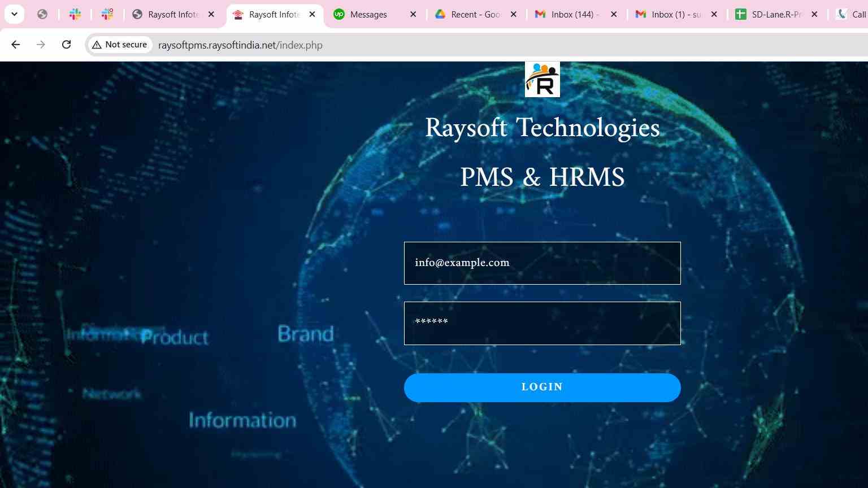Submit the LOGIN button
Screen dimensions: 868x488
pyautogui.click(x=542, y=387)
